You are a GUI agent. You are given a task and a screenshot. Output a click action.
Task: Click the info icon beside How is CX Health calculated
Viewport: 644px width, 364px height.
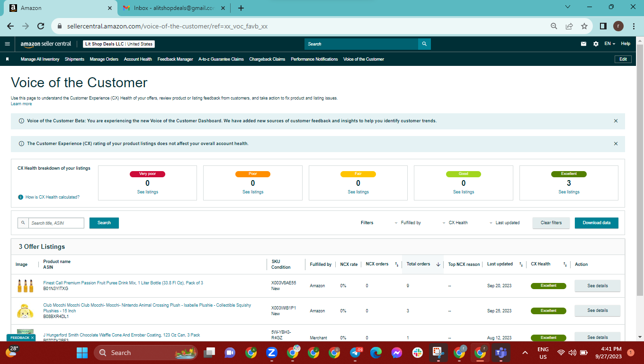click(x=20, y=197)
